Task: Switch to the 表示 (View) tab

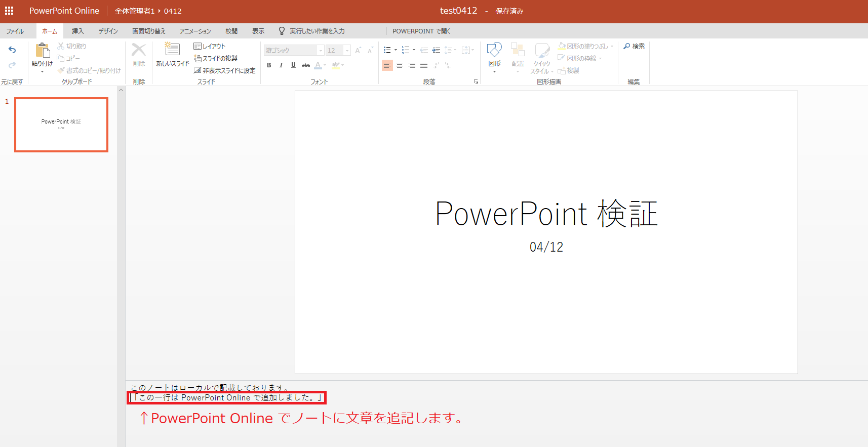Action: coord(258,31)
